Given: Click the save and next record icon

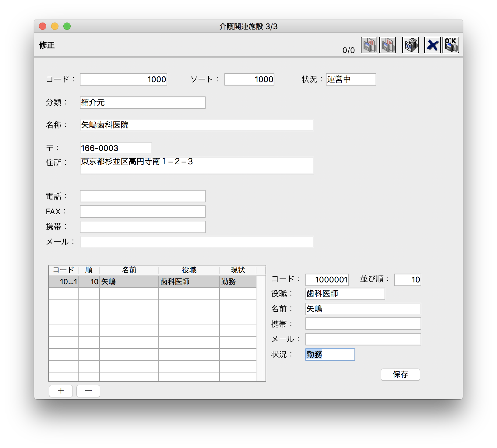Looking at the screenshot, I should coord(387,45).
